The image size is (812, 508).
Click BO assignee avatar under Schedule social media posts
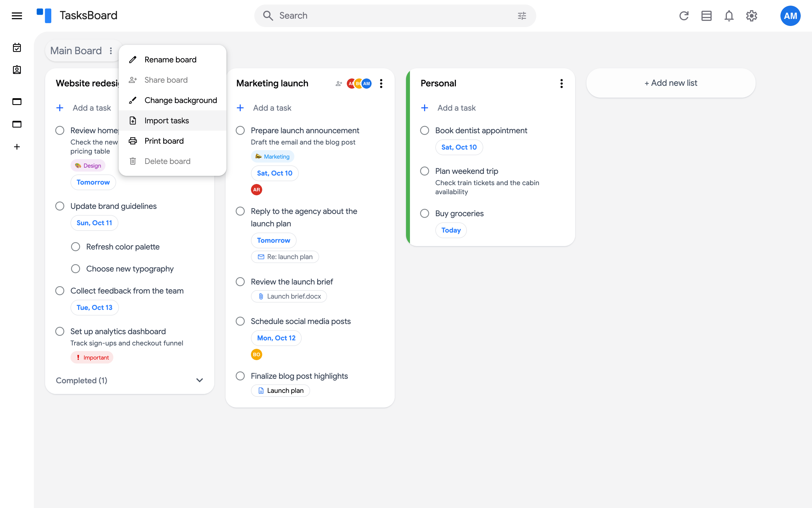pos(256,354)
